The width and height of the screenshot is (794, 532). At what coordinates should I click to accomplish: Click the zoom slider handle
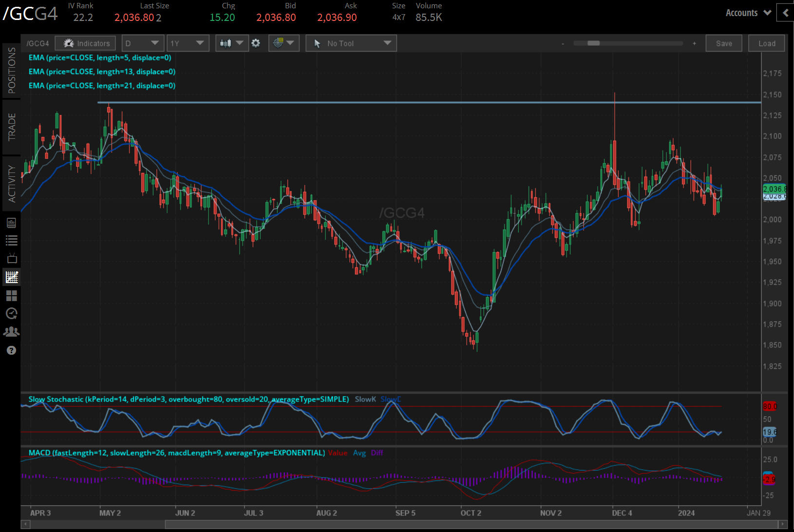(593, 43)
